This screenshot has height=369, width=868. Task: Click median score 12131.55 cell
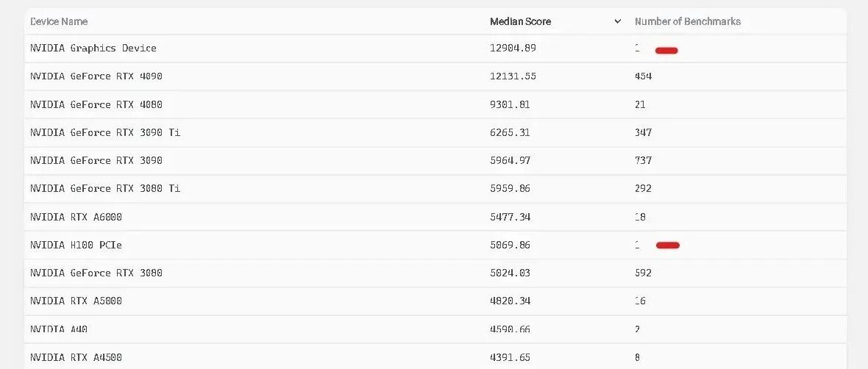pos(513,76)
